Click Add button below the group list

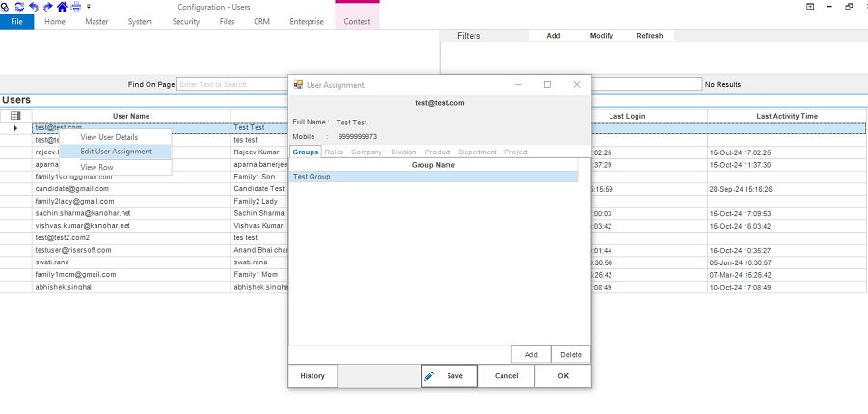[x=530, y=355]
